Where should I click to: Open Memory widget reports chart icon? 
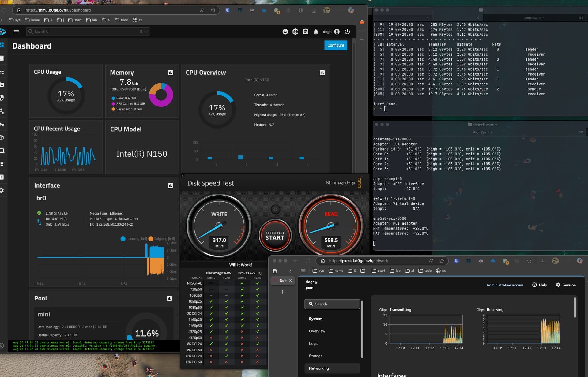pos(171,73)
